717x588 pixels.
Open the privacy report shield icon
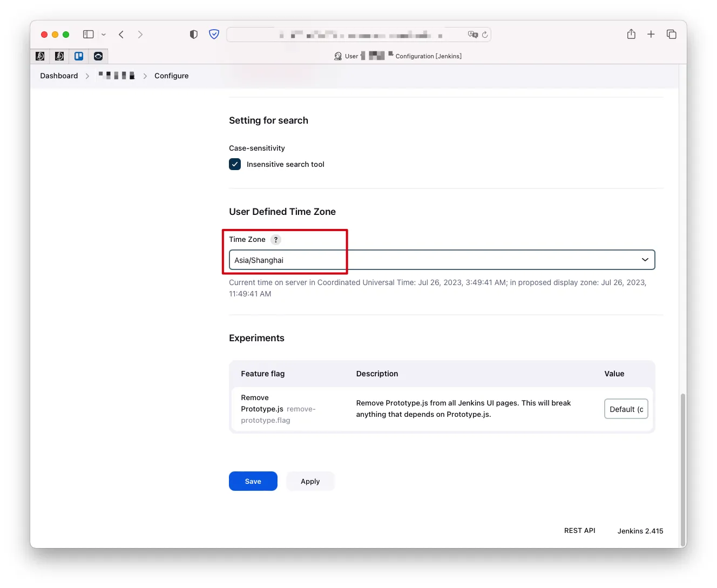194,34
